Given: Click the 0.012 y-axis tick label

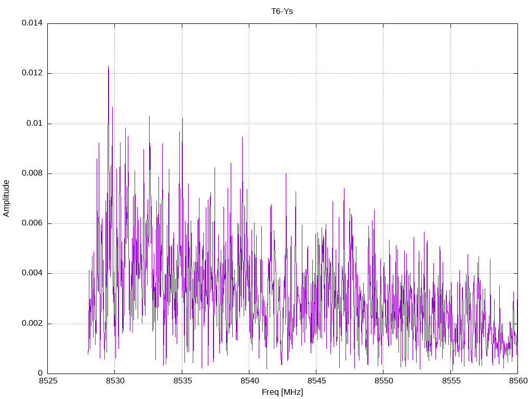Looking at the screenshot, I should [x=32, y=73].
